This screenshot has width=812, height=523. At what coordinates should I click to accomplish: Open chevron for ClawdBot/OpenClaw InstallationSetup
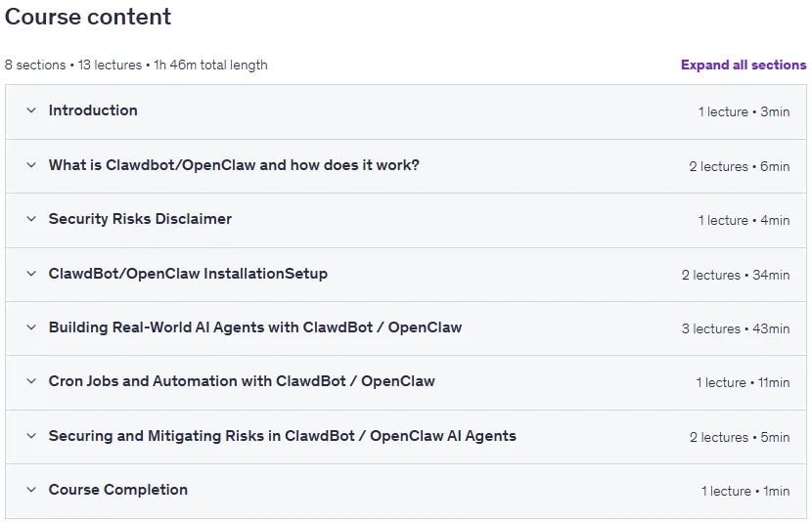(31, 274)
